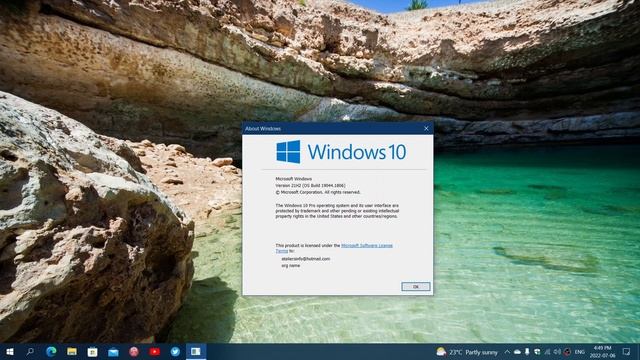Screen dimensions: 640x360
Task: Click the Microsoft Corporation copyright line
Action: (318, 192)
